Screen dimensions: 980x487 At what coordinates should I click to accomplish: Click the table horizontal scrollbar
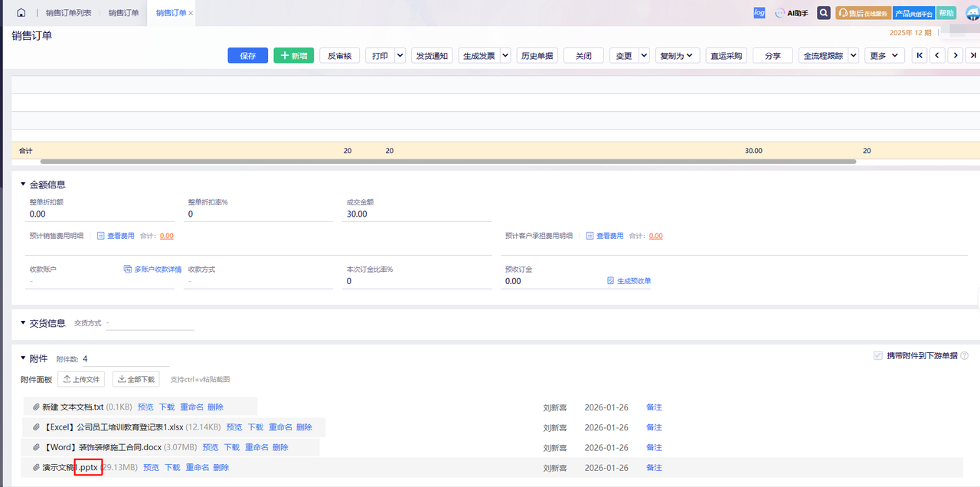coord(448,162)
